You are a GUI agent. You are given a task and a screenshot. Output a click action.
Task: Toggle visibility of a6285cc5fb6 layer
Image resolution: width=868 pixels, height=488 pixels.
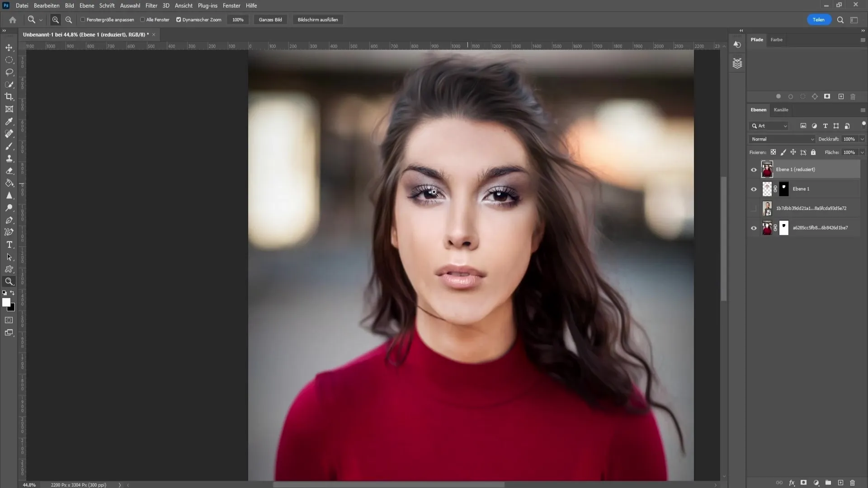(x=754, y=227)
